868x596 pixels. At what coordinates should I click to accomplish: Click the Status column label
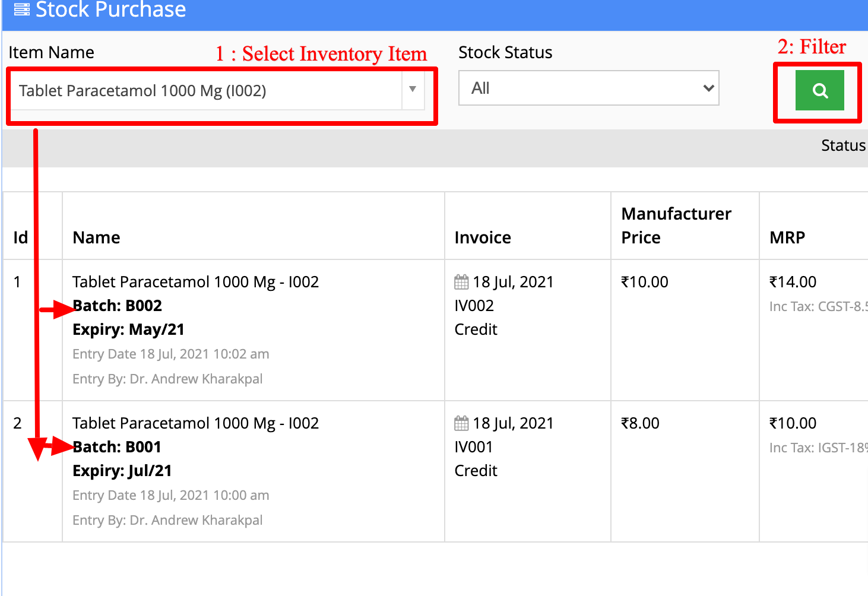(843, 145)
